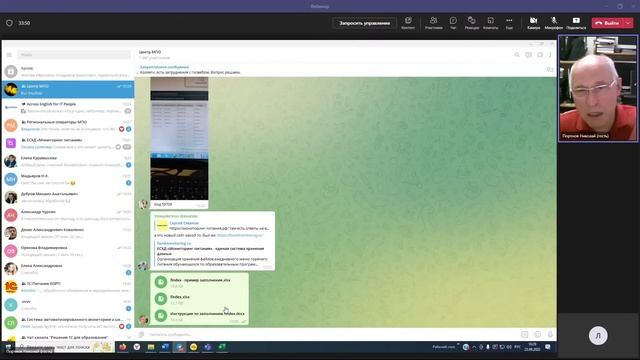Click the Telegram search field

(74, 55)
